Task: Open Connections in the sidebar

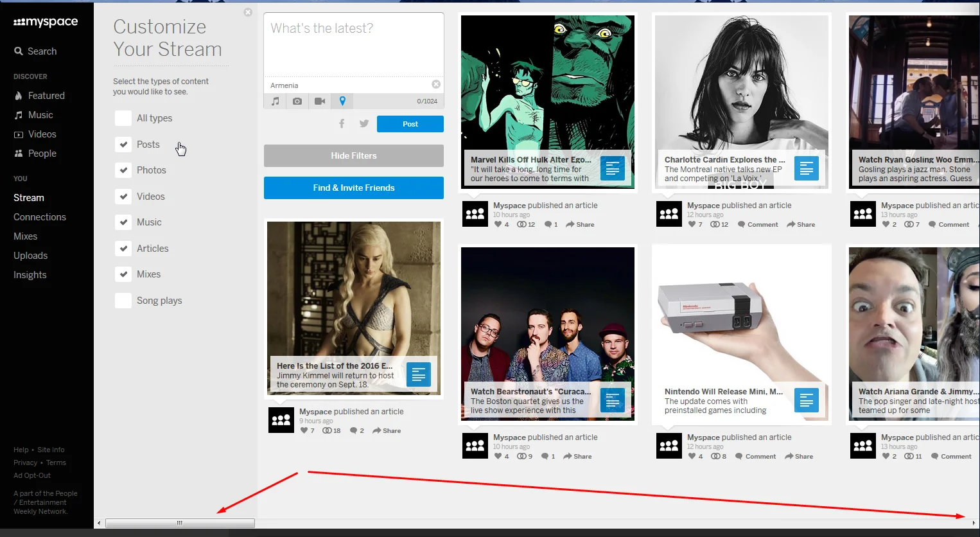Action: click(x=40, y=217)
